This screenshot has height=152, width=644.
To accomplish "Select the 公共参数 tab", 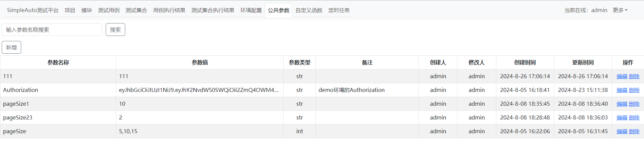I will [x=279, y=10].
